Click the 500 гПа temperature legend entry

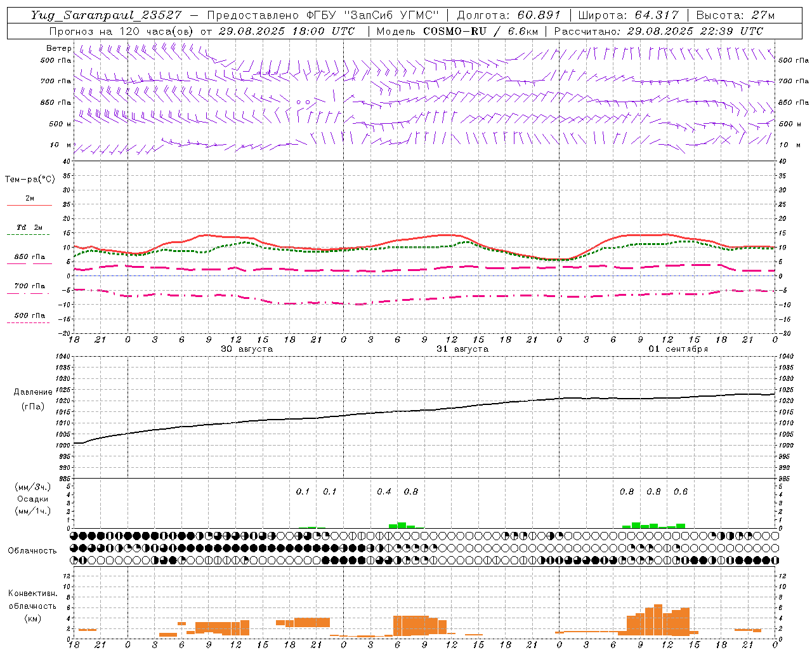click(30, 315)
